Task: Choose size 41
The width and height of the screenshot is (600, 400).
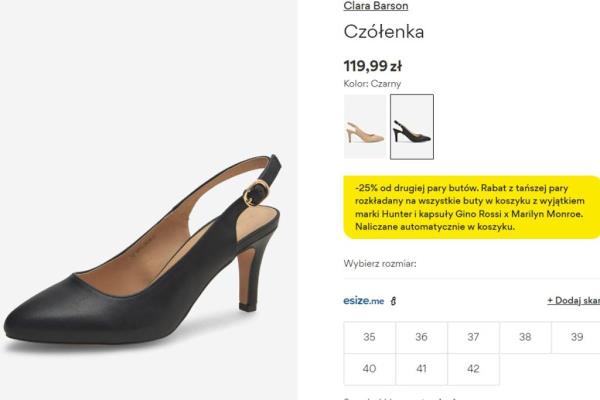Action: pos(422,369)
